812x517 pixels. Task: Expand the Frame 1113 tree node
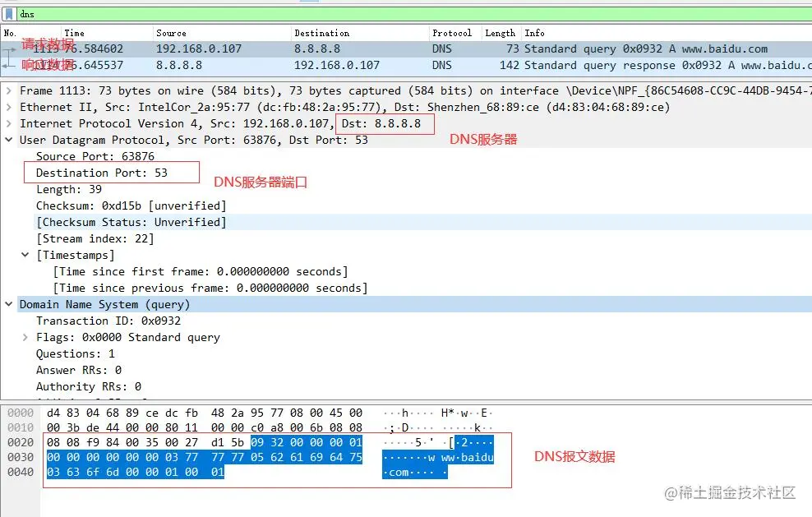coord(9,90)
